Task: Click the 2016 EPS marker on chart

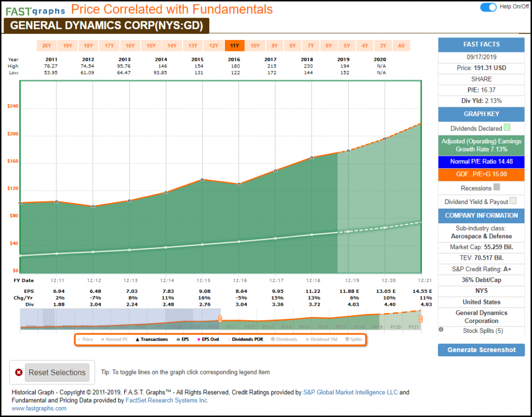Action: pos(239,184)
